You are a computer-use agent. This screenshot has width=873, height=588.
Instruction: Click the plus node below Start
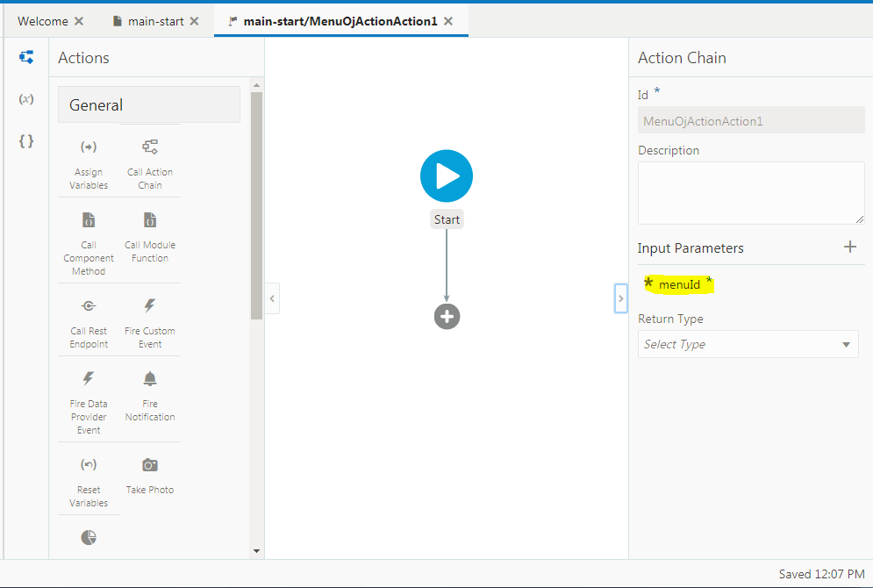[x=447, y=316]
